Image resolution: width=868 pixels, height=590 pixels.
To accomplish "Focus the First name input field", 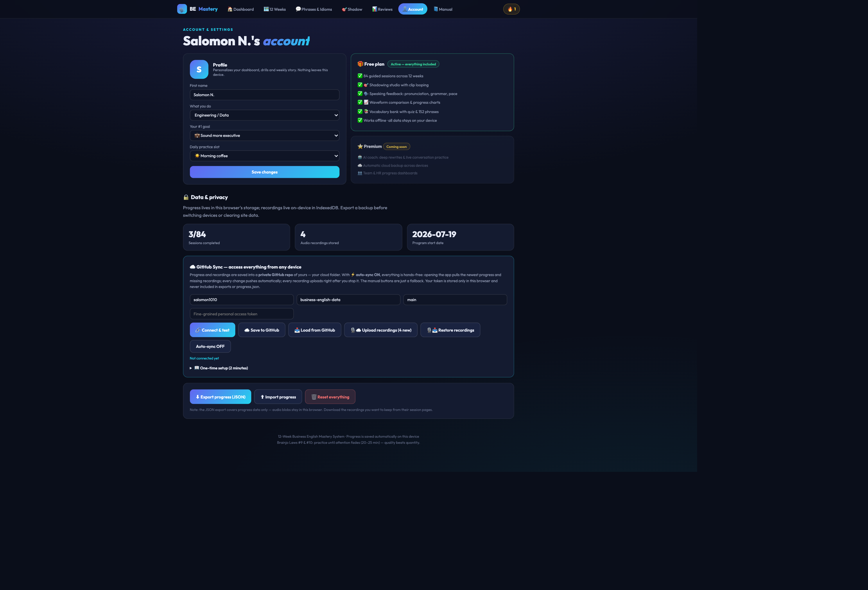I will tap(264, 95).
